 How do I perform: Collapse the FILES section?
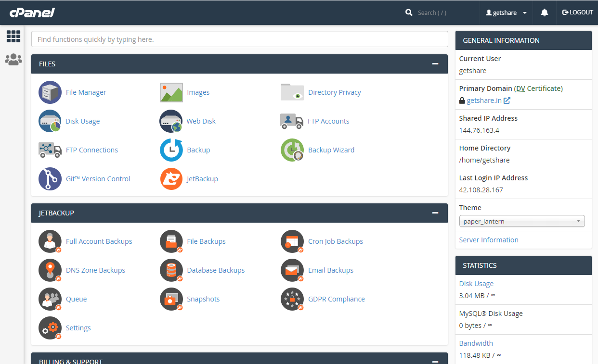435,63
